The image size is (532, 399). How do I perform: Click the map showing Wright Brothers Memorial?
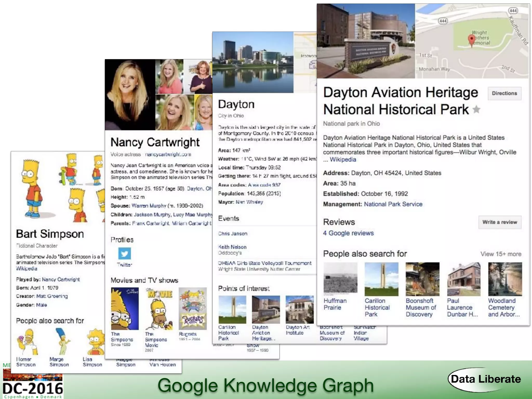pyautogui.click(x=472, y=41)
